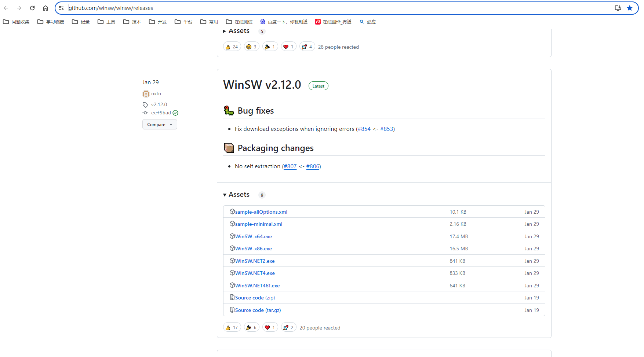The width and height of the screenshot is (644, 357).
Task: Open the 必应 bookmark
Action: tap(368, 22)
